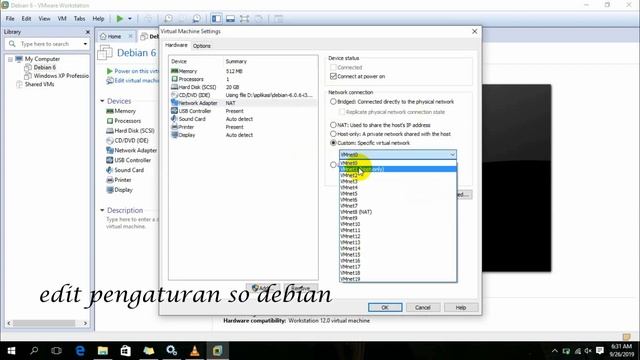
Task: Collapse the Description section
Action: [x=102, y=210]
